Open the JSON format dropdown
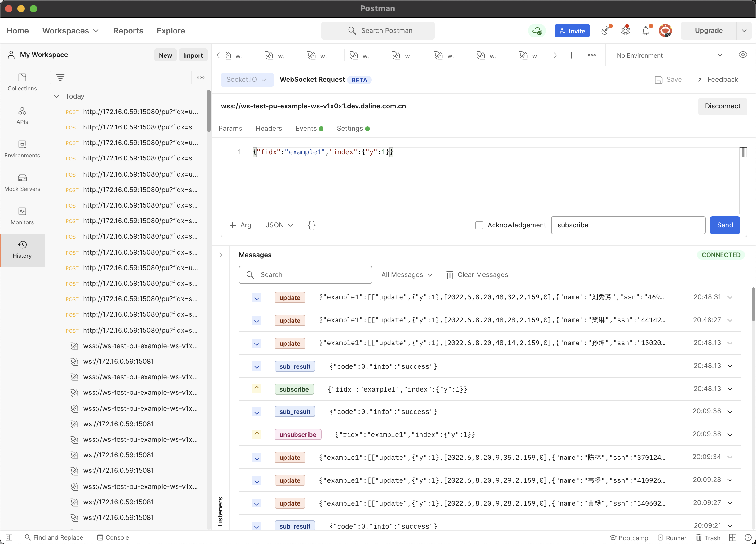 279,225
